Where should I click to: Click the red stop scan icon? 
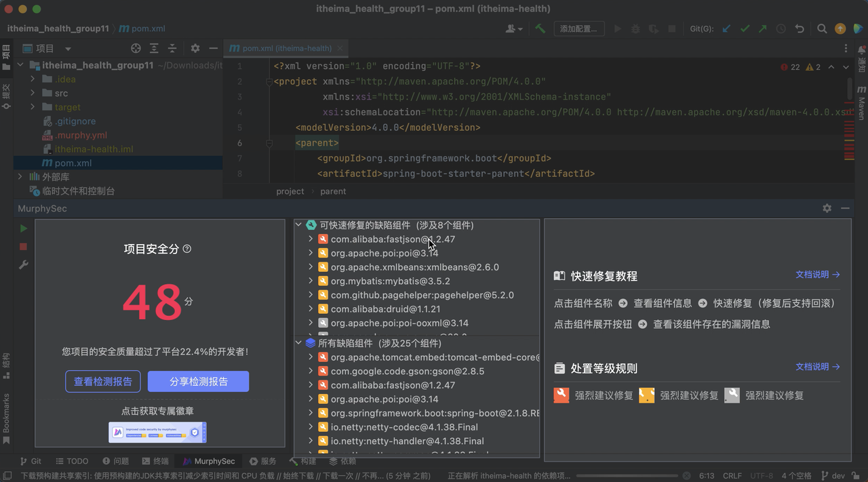24,247
